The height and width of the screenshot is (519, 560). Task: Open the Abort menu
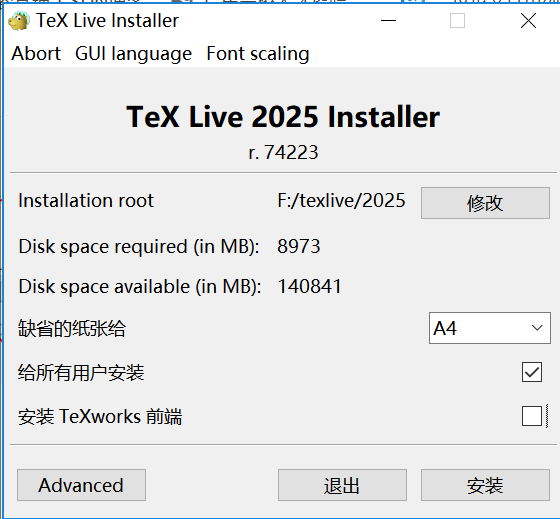[x=36, y=54]
